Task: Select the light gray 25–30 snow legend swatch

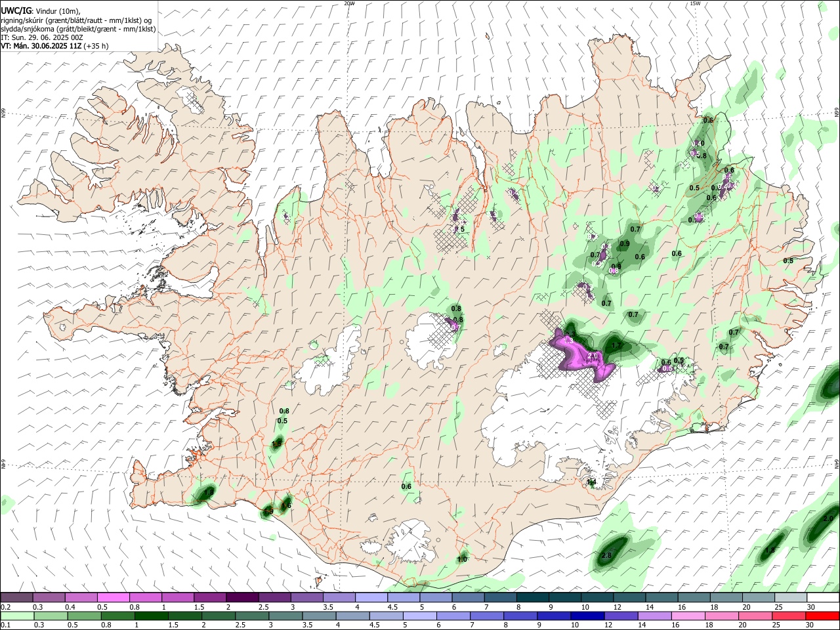Action: [791, 597]
